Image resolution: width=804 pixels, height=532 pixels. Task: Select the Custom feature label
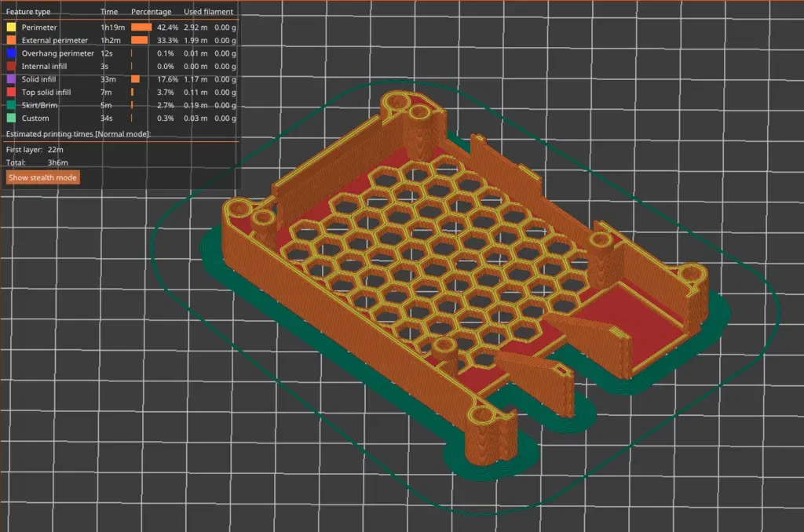click(x=35, y=118)
